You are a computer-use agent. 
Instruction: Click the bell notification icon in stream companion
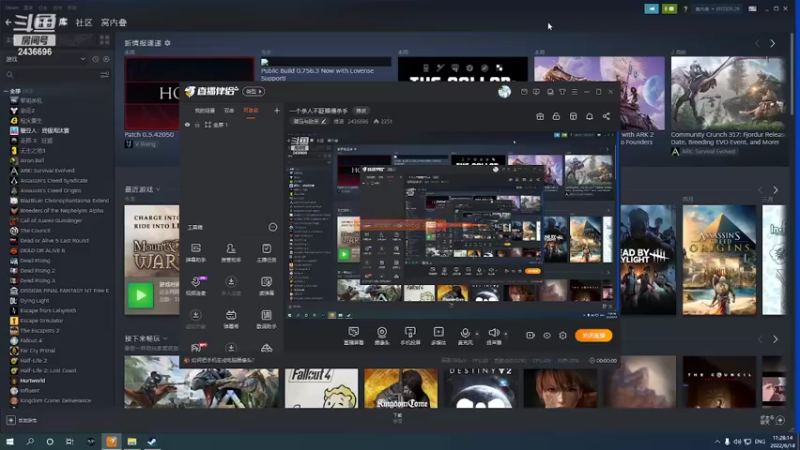pyautogui.click(x=589, y=116)
